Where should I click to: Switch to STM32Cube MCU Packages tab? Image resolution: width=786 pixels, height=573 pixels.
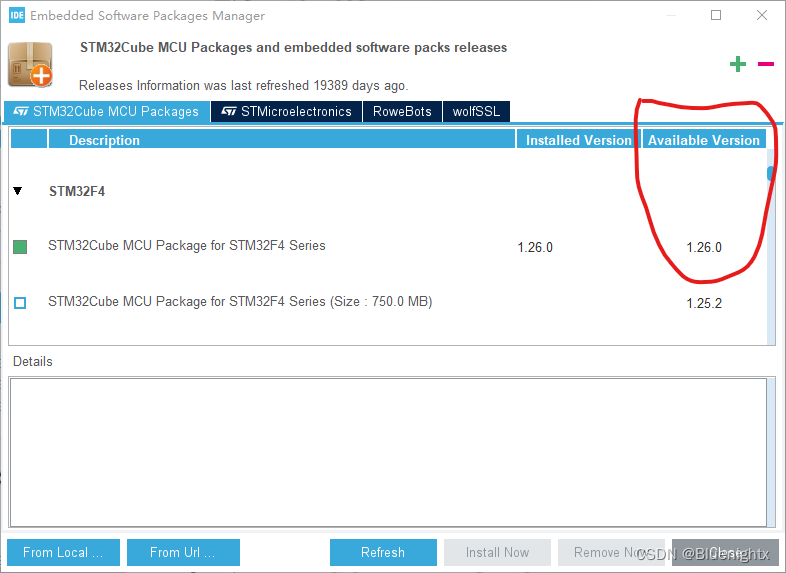click(x=106, y=111)
